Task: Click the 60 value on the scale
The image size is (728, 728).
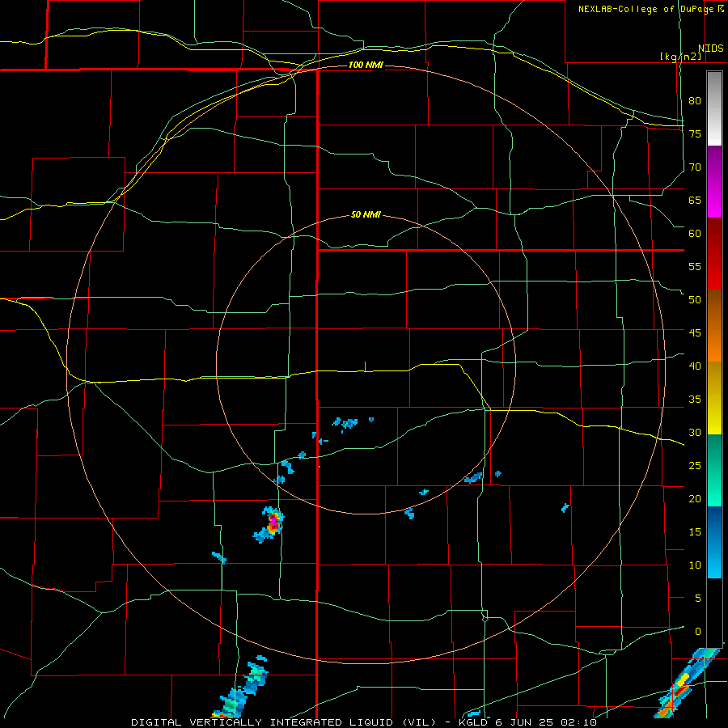Action: point(695,234)
